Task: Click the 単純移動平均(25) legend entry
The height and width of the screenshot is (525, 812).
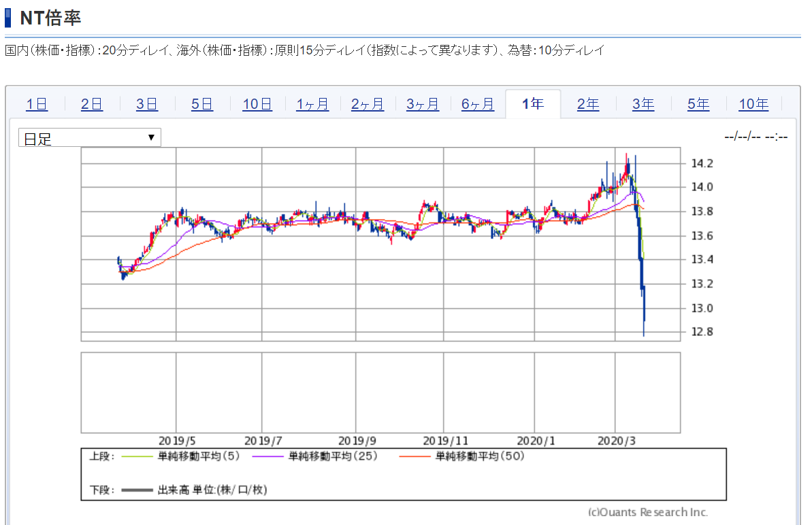Action: 333,456
